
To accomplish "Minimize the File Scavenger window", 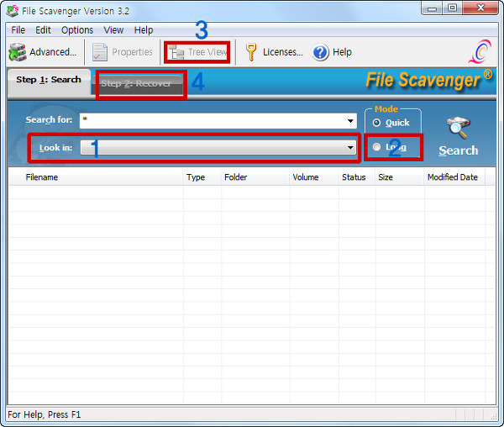I will coord(432,8).
